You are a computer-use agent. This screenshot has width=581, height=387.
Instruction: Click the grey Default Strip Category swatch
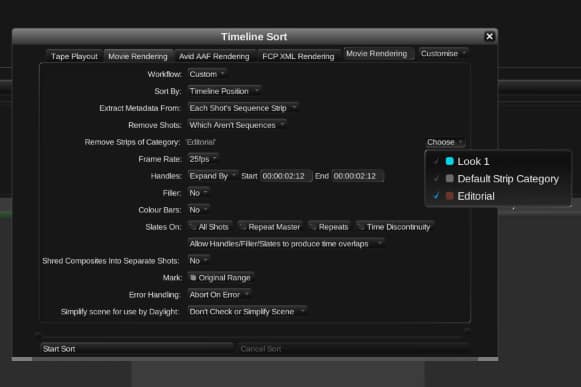(449, 179)
